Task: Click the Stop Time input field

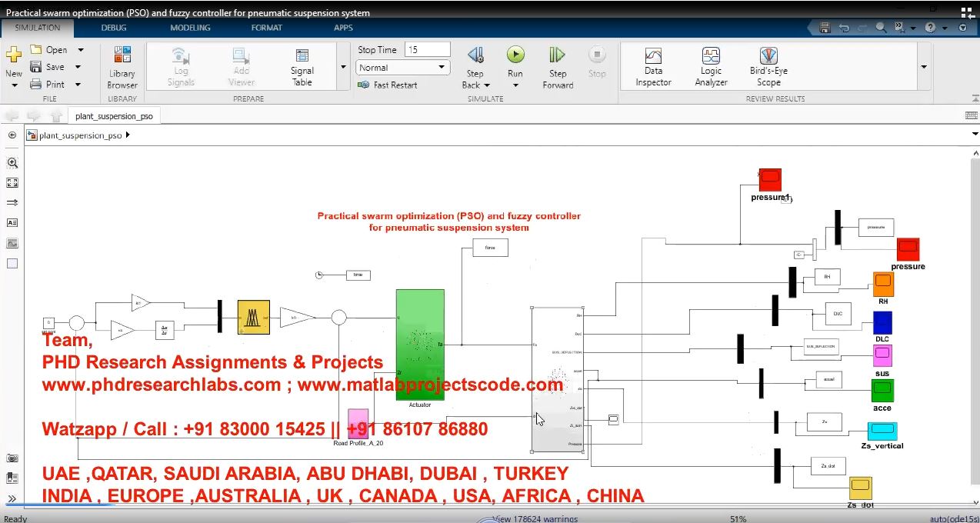Action: pyautogui.click(x=427, y=49)
